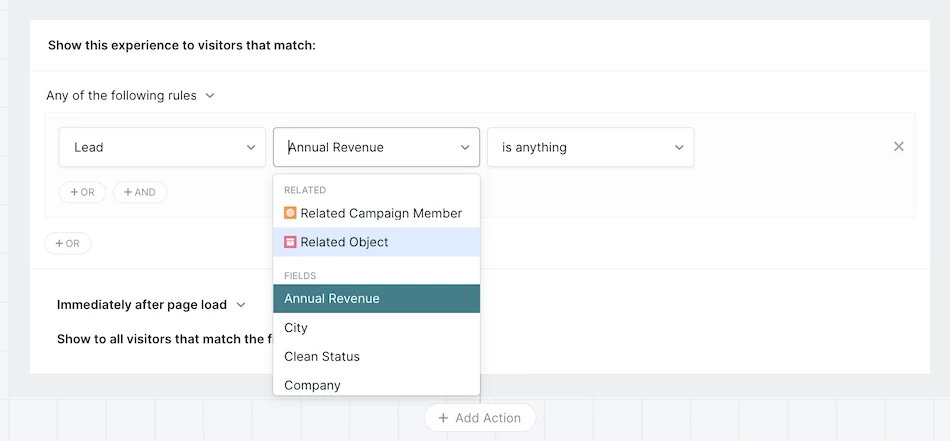Click the orange Related Campaign Member icon

coord(290,213)
